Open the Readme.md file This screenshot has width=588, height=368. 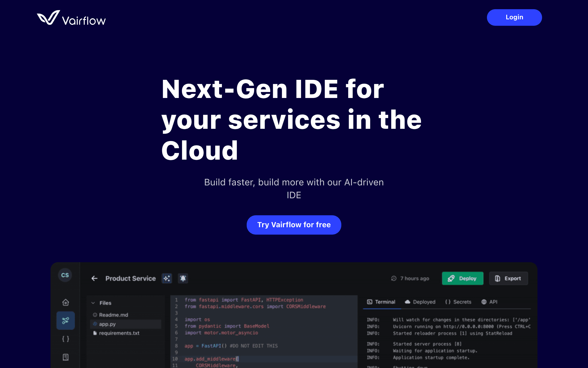click(110, 315)
